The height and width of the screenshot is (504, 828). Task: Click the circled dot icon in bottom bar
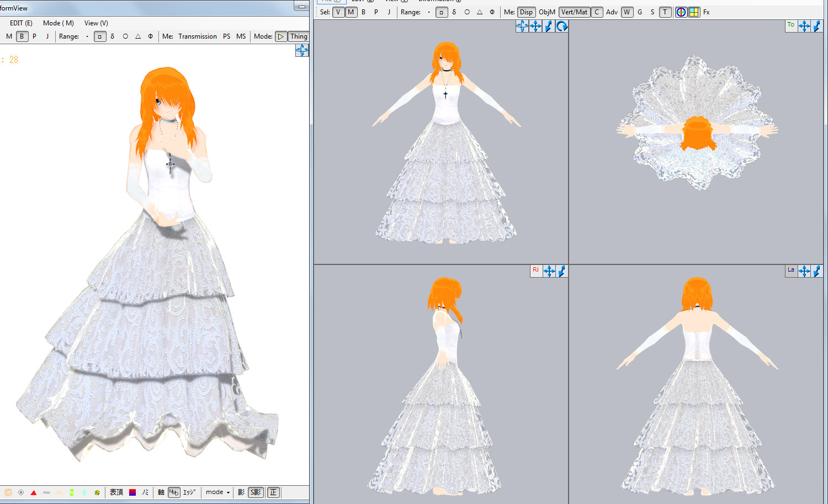pyautogui.click(x=21, y=492)
